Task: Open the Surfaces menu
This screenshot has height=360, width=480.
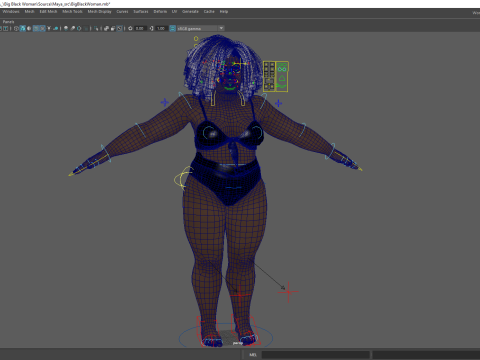Action: click(x=141, y=11)
